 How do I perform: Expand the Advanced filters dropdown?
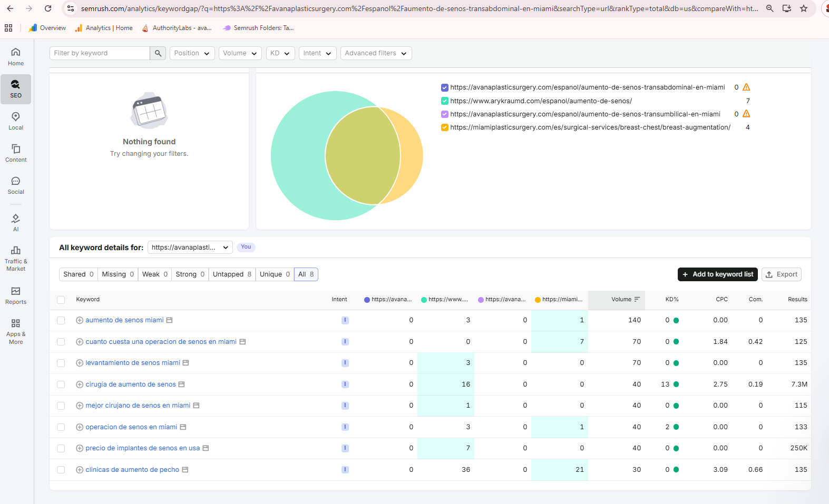click(376, 53)
